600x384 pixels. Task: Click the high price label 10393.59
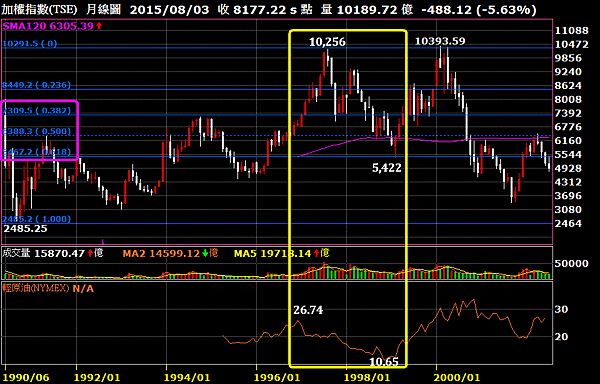[440, 41]
